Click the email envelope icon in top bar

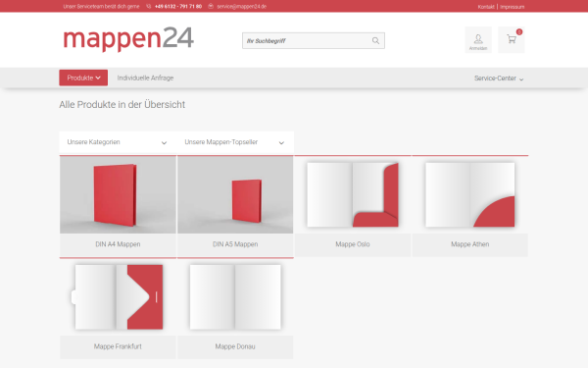click(x=211, y=7)
